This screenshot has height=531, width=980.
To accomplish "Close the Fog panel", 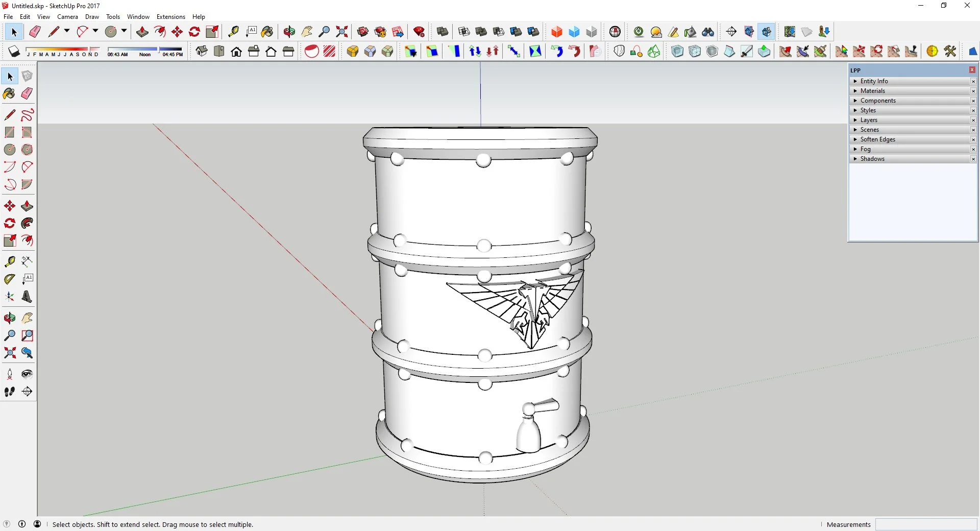I will (x=973, y=149).
